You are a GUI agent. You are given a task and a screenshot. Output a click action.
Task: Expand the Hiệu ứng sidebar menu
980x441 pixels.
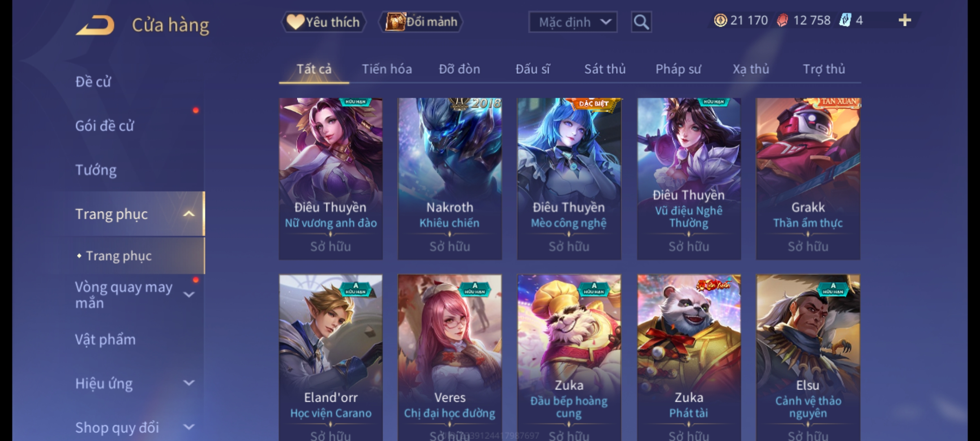tap(189, 383)
